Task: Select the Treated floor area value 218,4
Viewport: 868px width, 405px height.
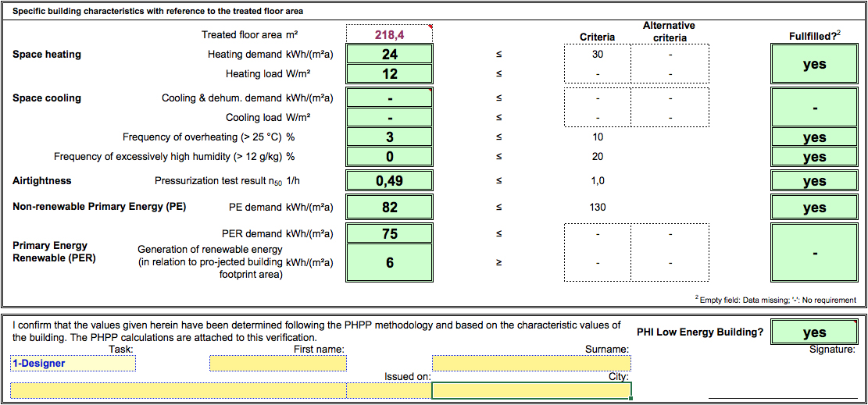Action: [389, 34]
